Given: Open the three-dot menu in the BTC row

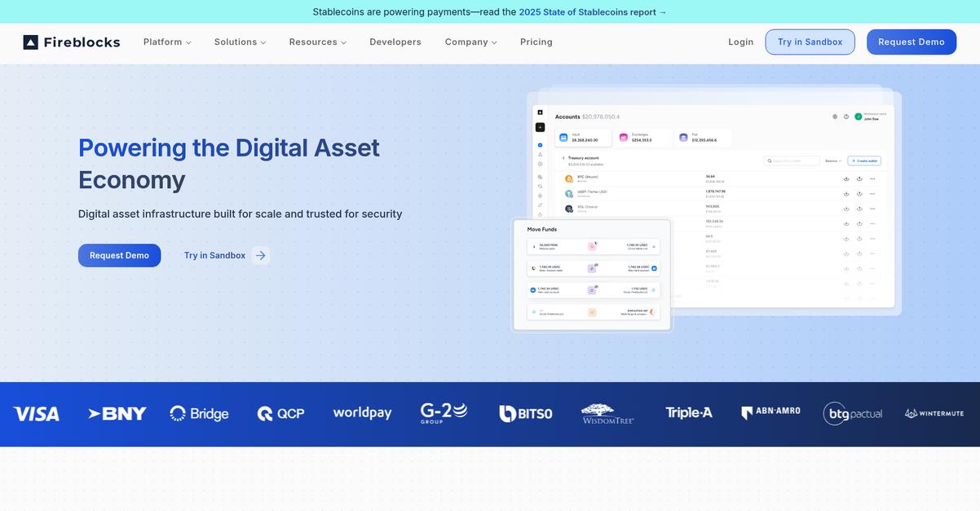Looking at the screenshot, I should tap(872, 178).
